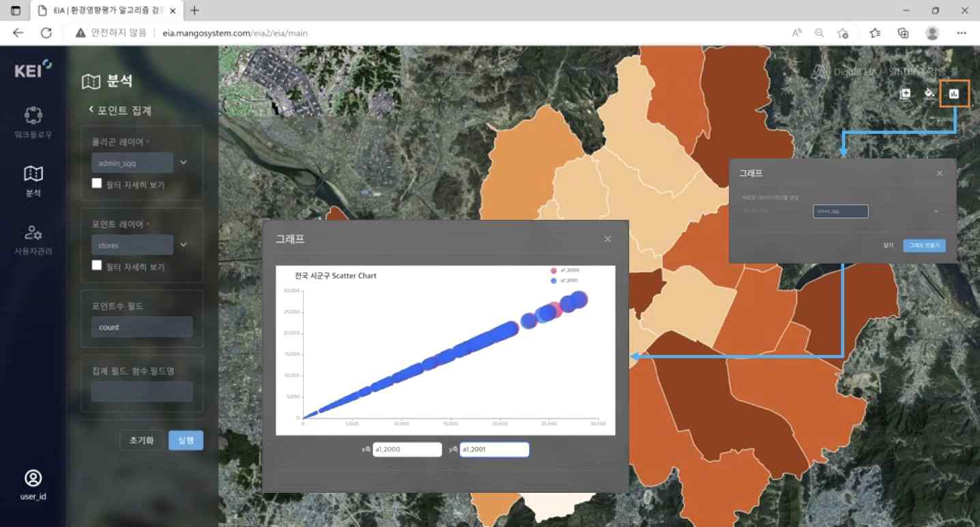Click the 실행 run button
This screenshot has height=527, width=980.
pyautogui.click(x=186, y=440)
